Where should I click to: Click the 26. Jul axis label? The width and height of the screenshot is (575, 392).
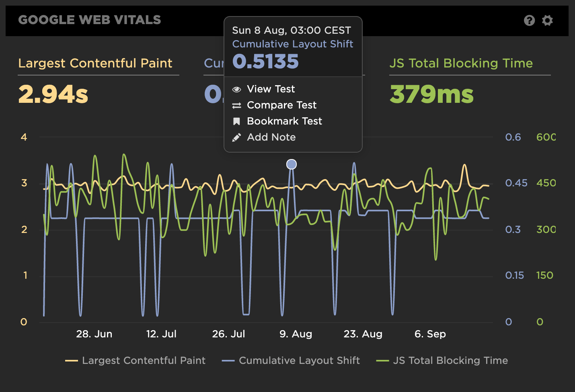(x=228, y=334)
